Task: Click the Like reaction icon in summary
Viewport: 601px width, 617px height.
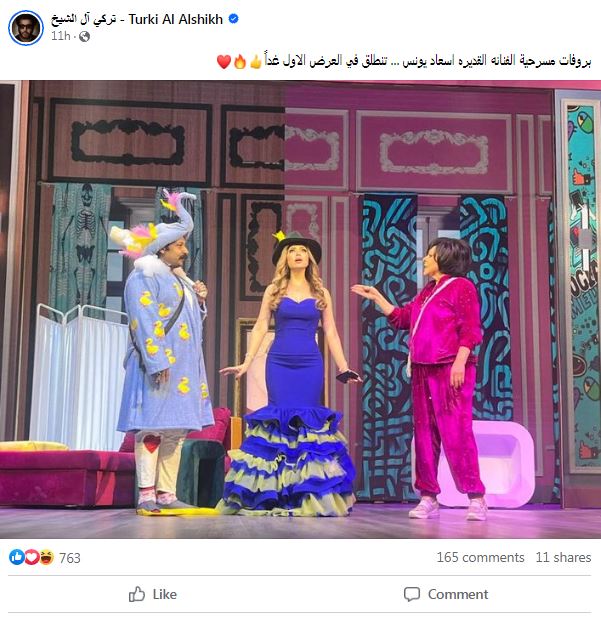Action: point(17,557)
